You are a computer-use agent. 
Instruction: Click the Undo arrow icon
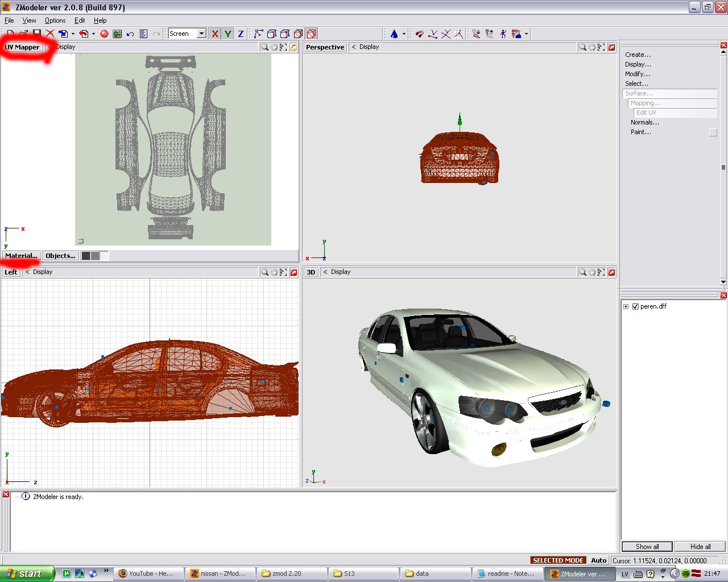coord(130,34)
